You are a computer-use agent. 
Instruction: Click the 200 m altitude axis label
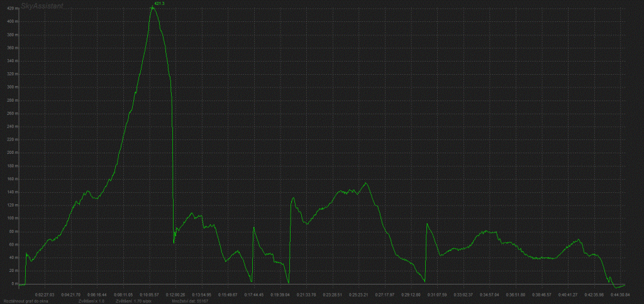tap(12, 153)
